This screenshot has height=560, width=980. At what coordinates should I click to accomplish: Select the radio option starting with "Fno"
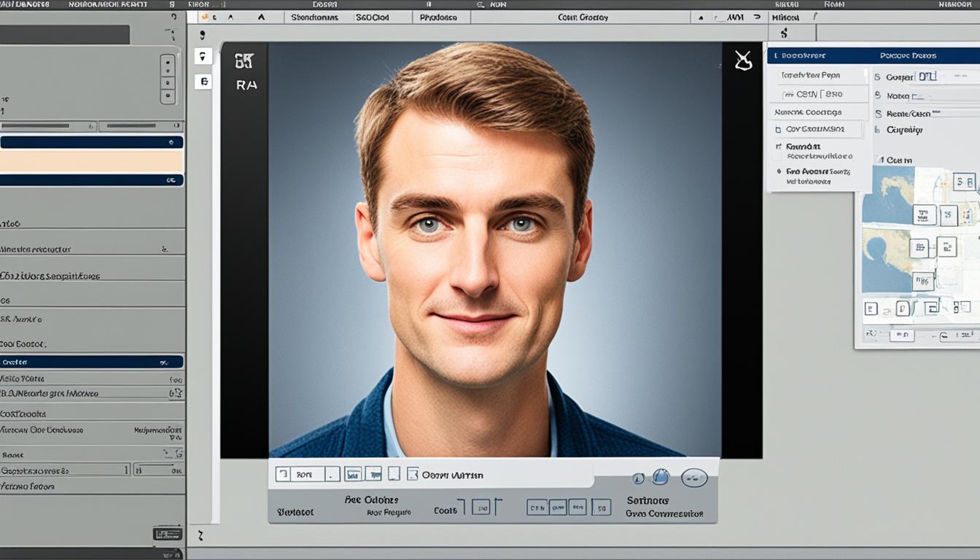click(x=777, y=171)
